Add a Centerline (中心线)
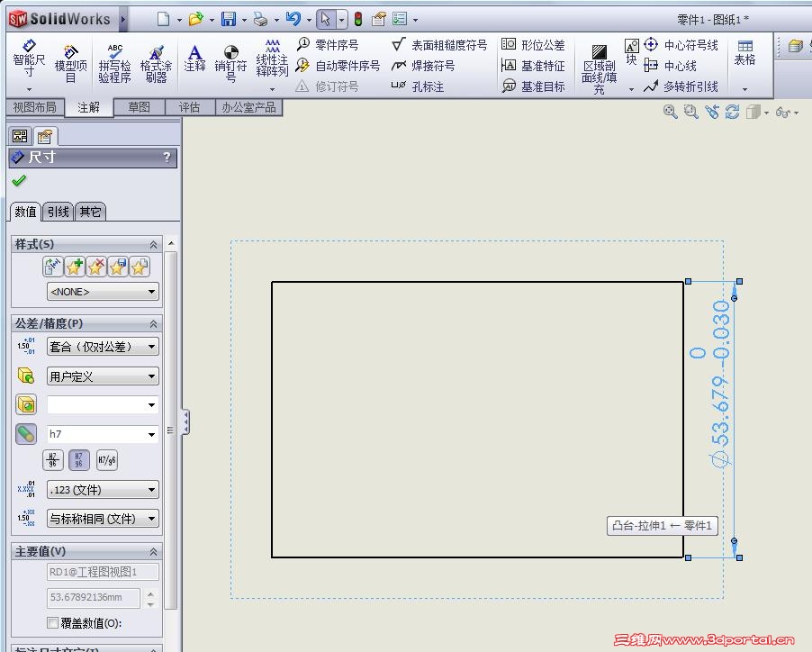 coord(671,66)
